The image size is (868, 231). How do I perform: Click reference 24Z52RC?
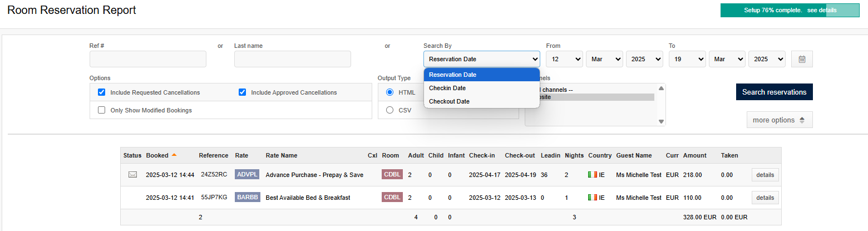[x=214, y=175]
